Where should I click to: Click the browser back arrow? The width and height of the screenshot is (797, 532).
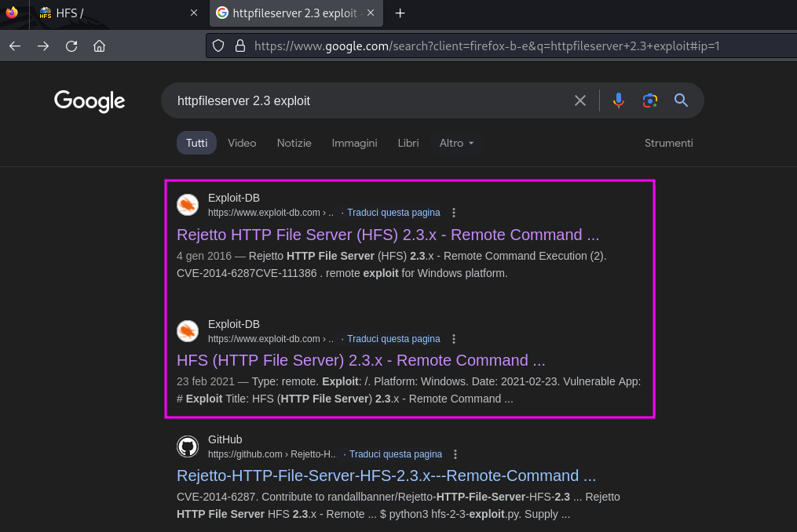(15, 46)
